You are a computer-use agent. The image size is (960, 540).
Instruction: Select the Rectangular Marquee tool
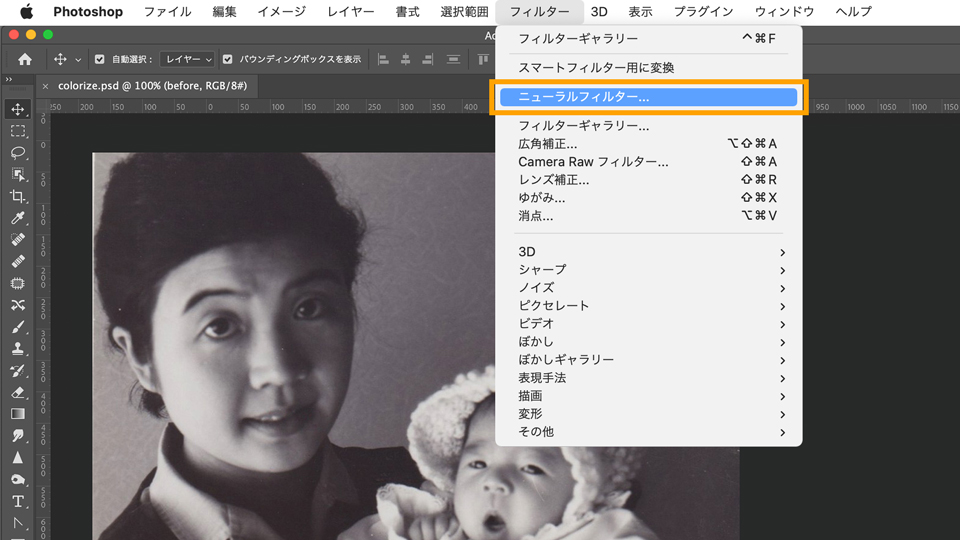coord(18,131)
